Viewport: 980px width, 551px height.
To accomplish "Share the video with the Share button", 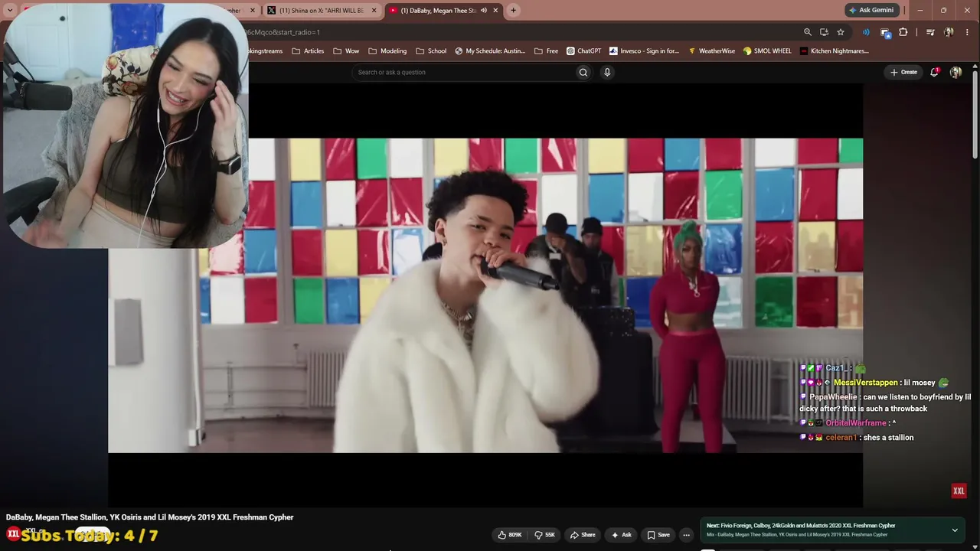I will tap(583, 535).
